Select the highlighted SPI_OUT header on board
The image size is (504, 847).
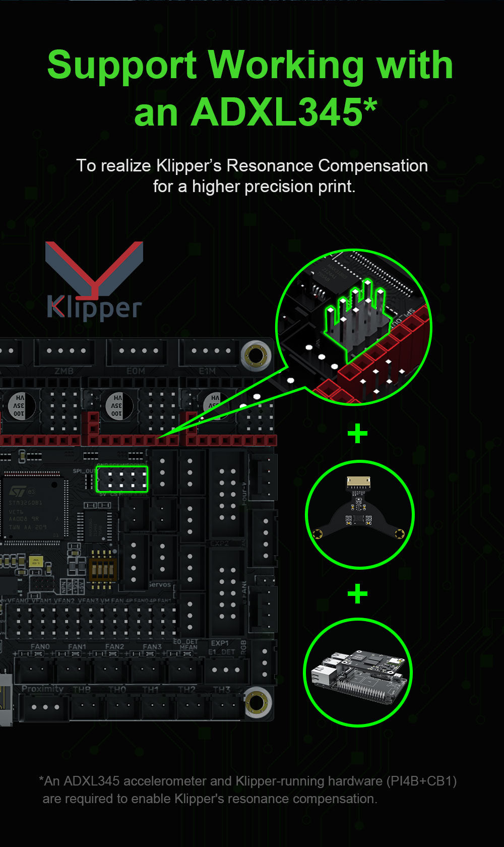122,479
